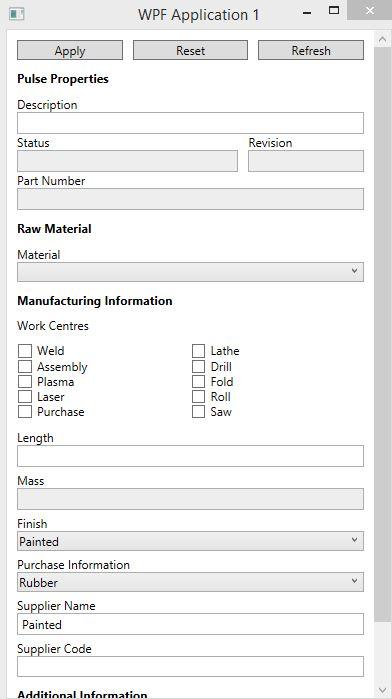Open Purchase Information dropdown showing Rubber

pyautogui.click(x=190, y=582)
